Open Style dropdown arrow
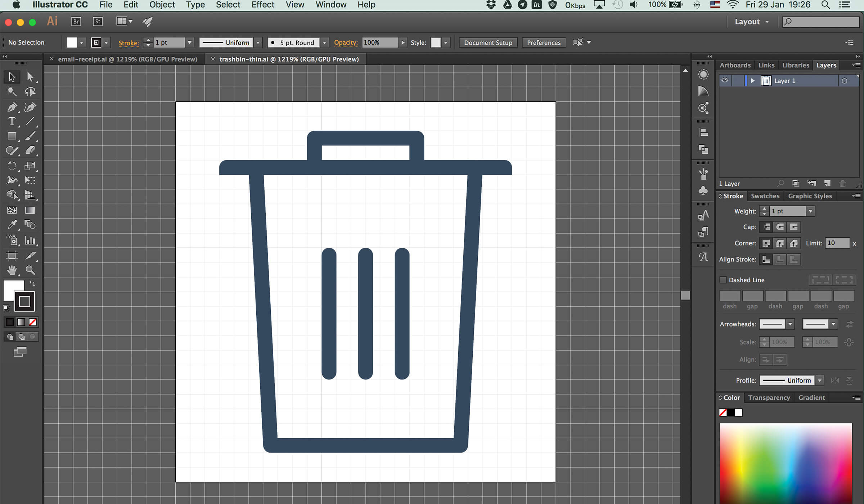Viewport: 864px width, 504px height. 446,42
